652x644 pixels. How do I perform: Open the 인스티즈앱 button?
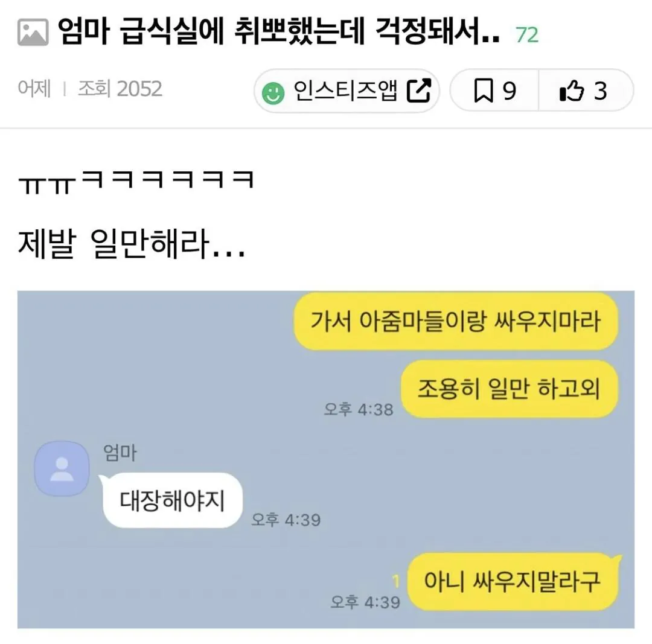(x=347, y=91)
